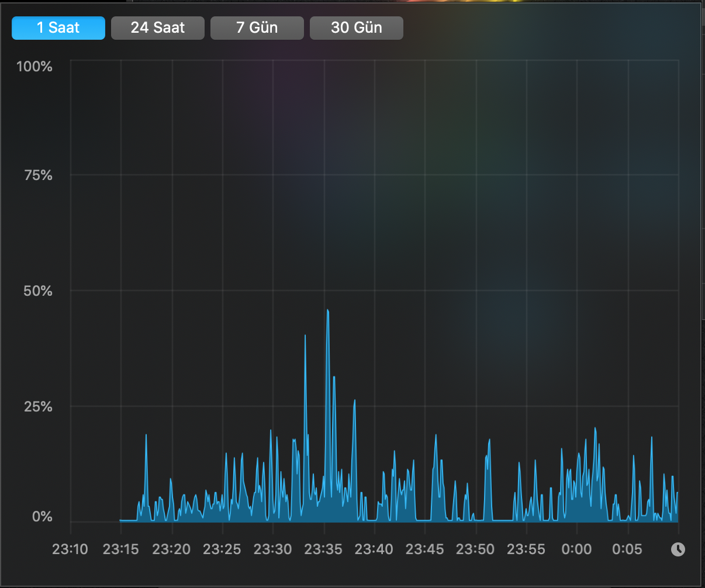The height and width of the screenshot is (588, 705).
Task: Click the 23:40 time label
Action: click(374, 549)
